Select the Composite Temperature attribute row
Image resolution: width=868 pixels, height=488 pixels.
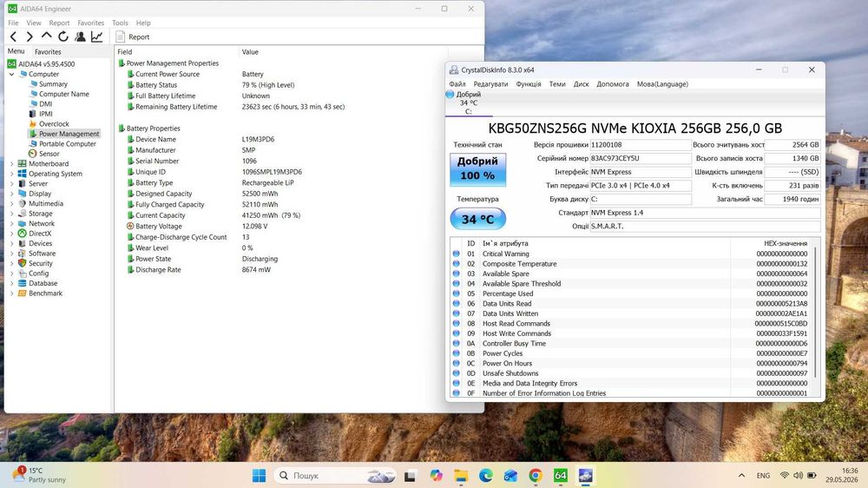point(631,264)
